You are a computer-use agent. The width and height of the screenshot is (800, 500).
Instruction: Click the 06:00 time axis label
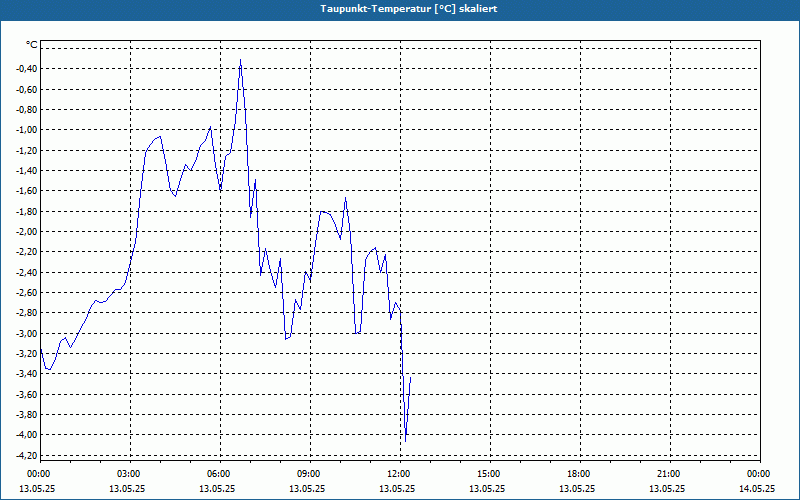tap(220, 474)
